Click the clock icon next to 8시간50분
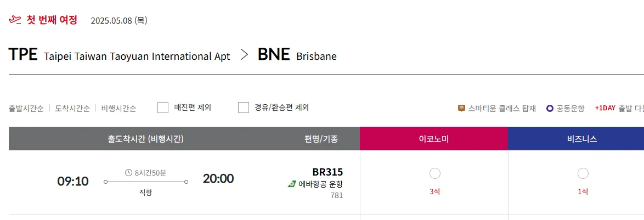The height and width of the screenshot is (220, 644). coord(129,173)
